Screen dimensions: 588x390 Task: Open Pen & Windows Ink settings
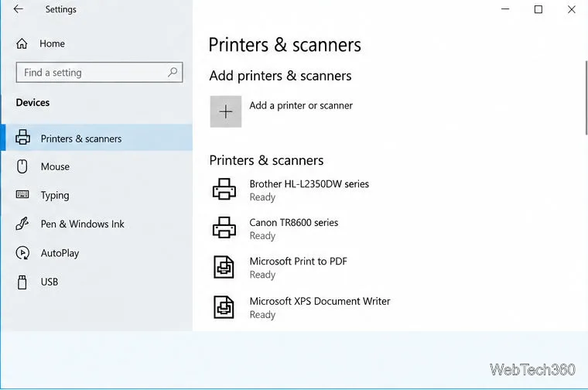click(x=83, y=224)
